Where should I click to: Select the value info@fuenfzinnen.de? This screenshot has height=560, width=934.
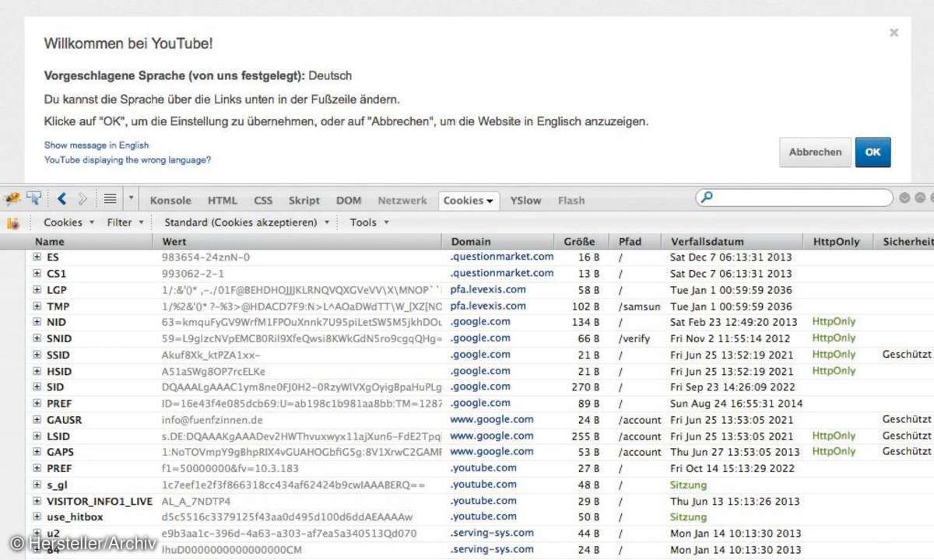(212, 420)
